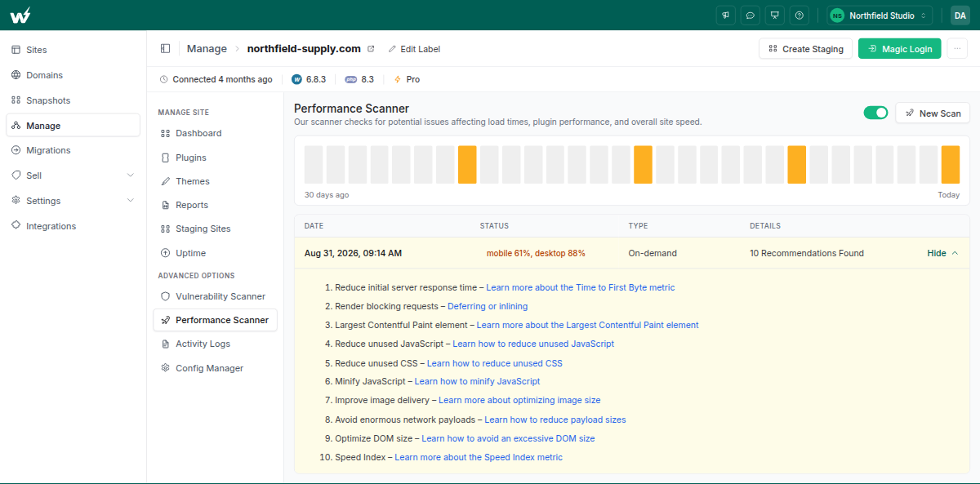The height and width of the screenshot is (484, 980).
Task: Click the Manage breadcrumb link
Action: [207, 49]
